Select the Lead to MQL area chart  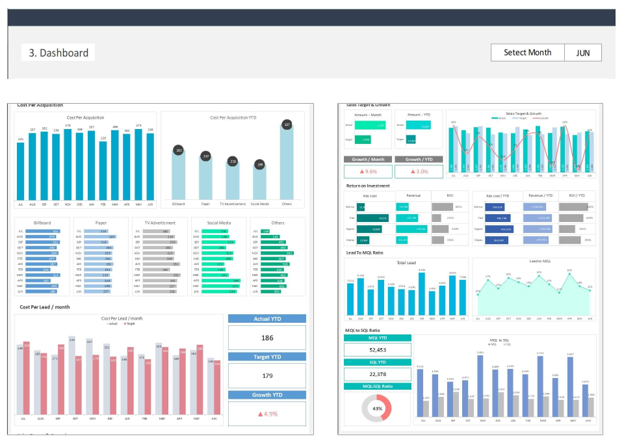534,289
